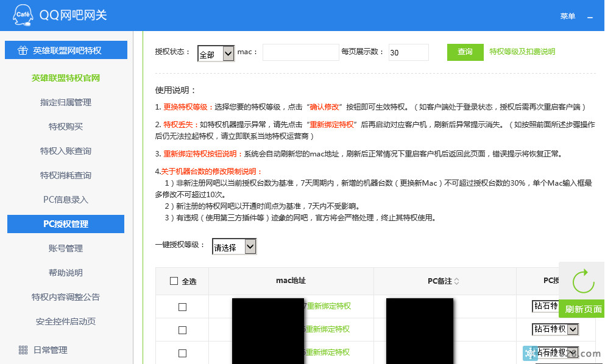The width and height of the screenshot is (605, 364).
Task: Expand the 一键授权等级 dropdown
Action: [x=234, y=247]
